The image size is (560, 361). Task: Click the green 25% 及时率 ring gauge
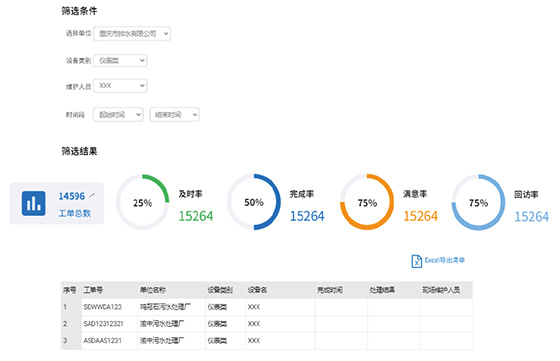click(x=142, y=202)
